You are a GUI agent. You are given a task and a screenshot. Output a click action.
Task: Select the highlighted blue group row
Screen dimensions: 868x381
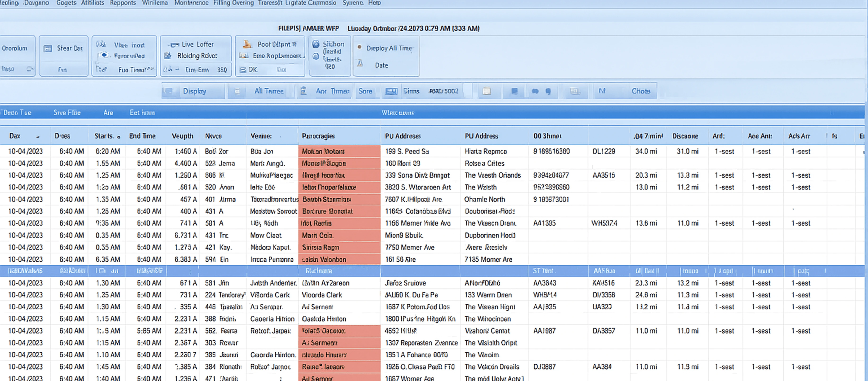point(432,271)
